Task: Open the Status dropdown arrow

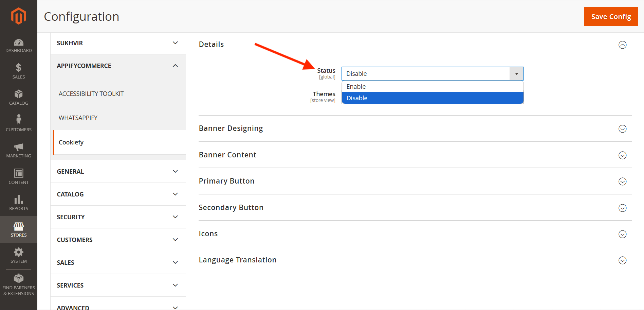Action: (x=516, y=74)
